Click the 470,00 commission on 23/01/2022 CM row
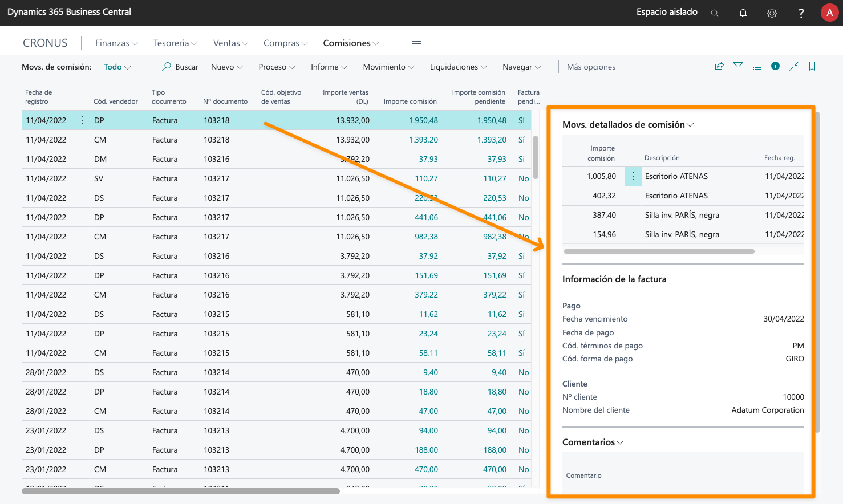Viewport: 843px width, 504px height. coord(426,469)
